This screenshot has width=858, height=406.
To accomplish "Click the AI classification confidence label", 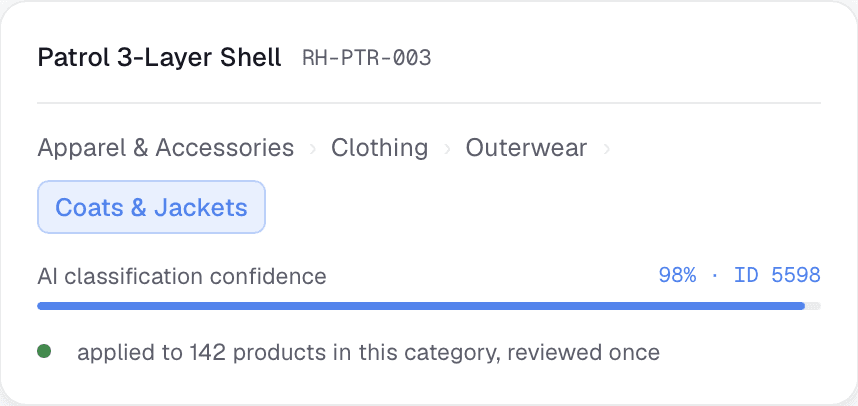I will [x=182, y=276].
